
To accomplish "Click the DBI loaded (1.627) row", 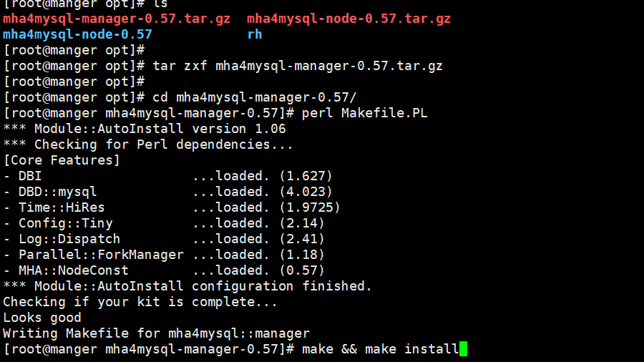I will coord(167,176).
